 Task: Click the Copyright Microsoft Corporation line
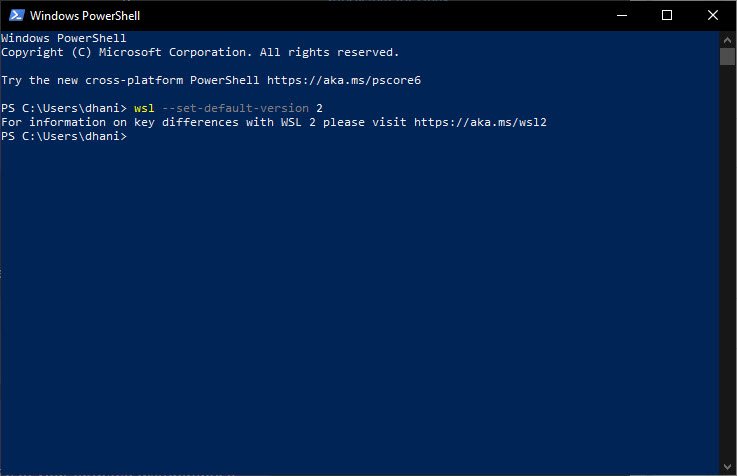pyautogui.click(x=200, y=52)
